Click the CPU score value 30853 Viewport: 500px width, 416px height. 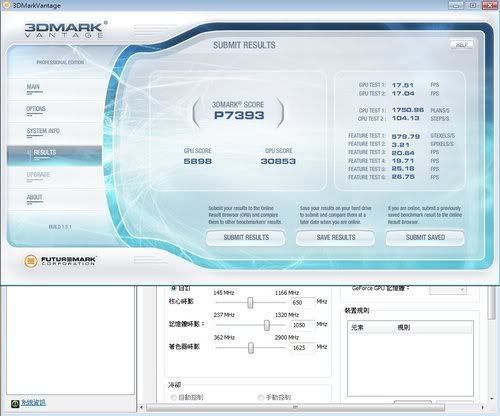coord(278,161)
